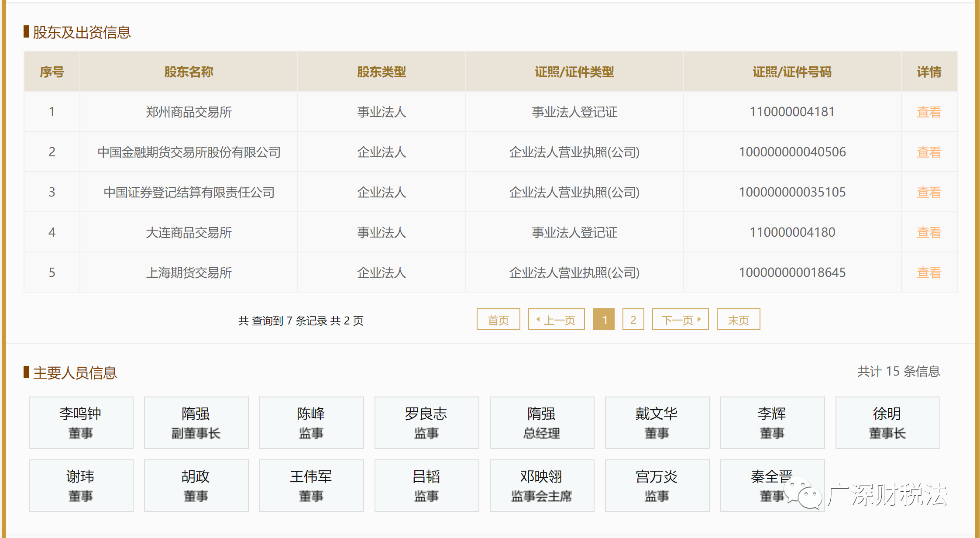
Task: Click shareholder name 上海期货交易所
Action: coord(189,273)
